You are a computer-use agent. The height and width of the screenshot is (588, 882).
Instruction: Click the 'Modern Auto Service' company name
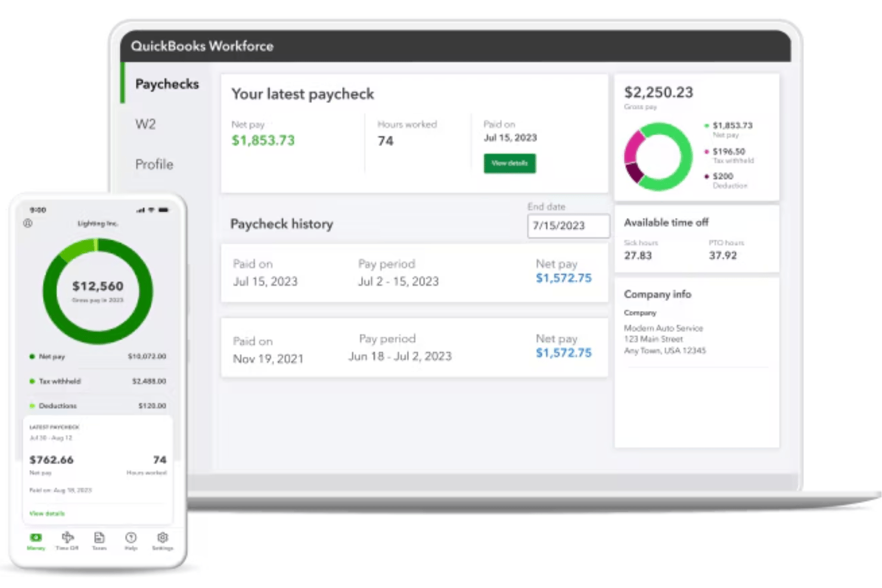tap(663, 328)
